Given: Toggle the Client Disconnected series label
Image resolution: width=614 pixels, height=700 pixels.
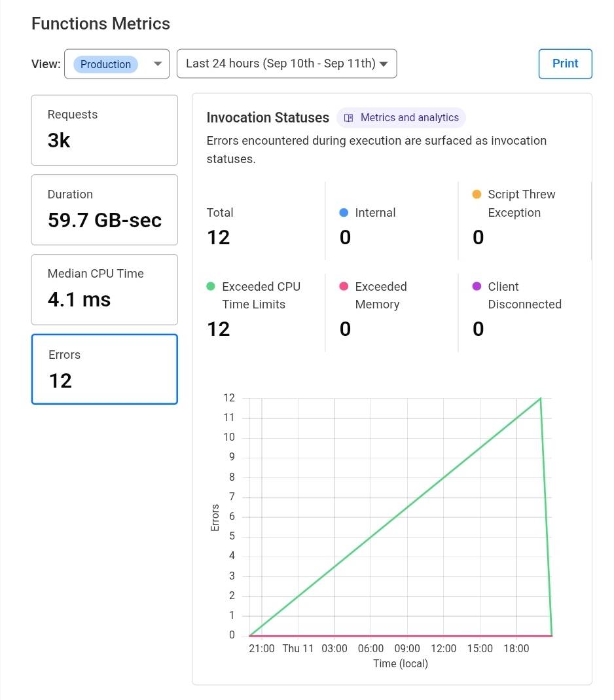Looking at the screenshot, I should click(524, 295).
